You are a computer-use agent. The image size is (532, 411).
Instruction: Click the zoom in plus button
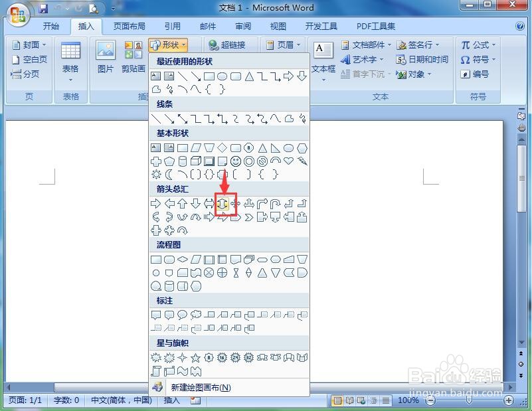[x=508, y=401]
